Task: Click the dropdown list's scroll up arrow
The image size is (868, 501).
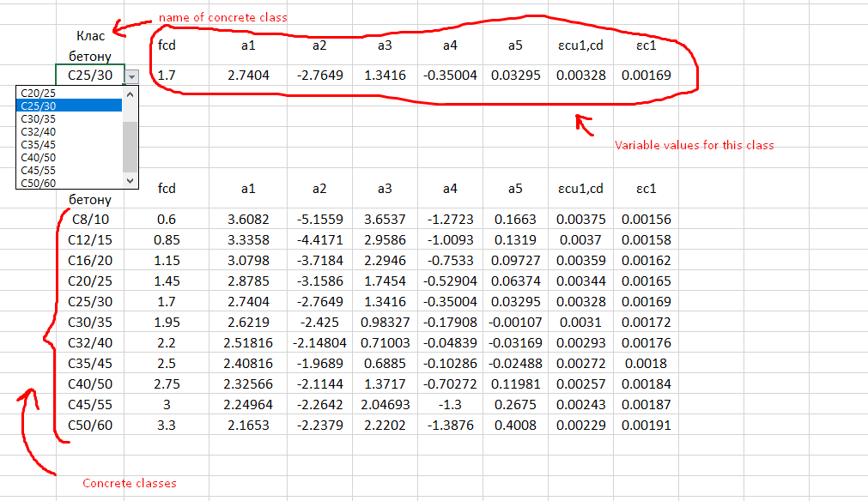Action: pos(131,93)
